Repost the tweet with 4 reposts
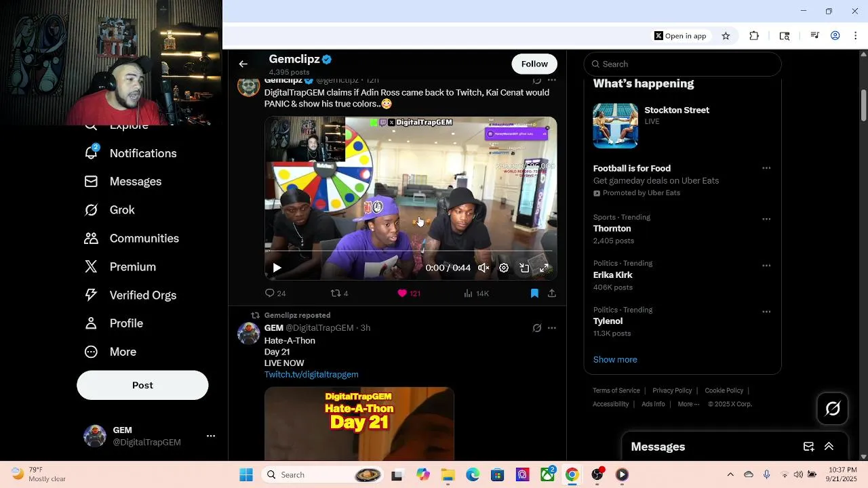The width and height of the screenshot is (868, 488). point(339,293)
